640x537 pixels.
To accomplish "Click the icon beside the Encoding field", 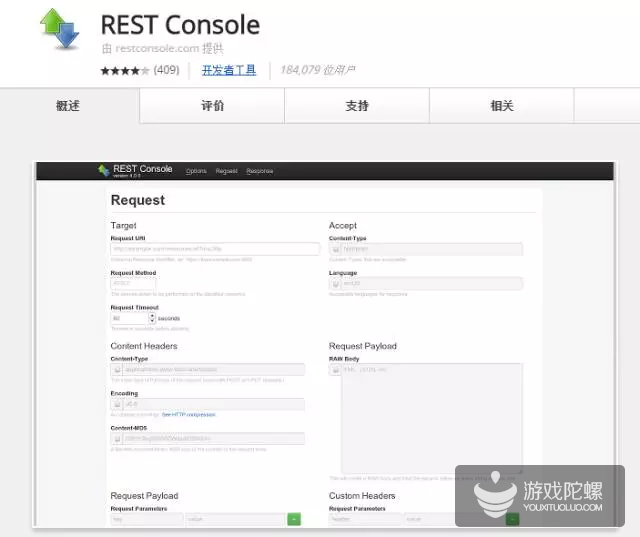I will pos(117,404).
